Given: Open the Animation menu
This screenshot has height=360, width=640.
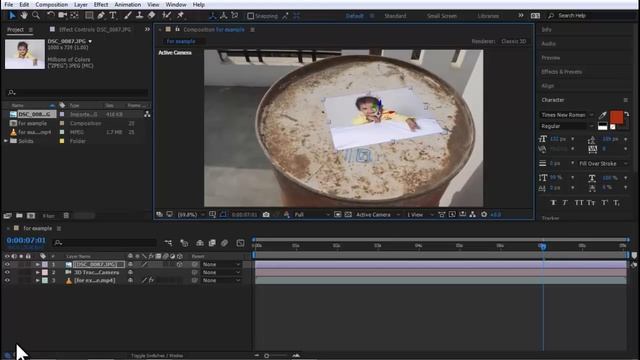Looking at the screenshot, I should click(x=127, y=4).
